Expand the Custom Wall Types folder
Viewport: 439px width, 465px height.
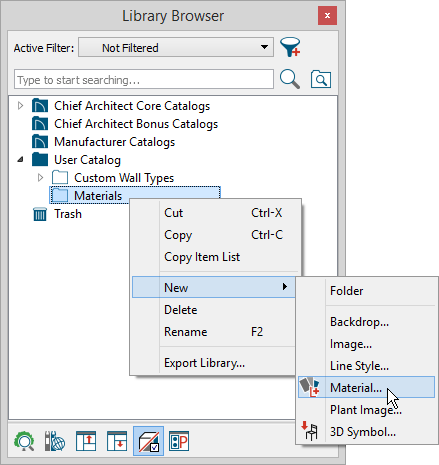pyautogui.click(x=40, y=178)
